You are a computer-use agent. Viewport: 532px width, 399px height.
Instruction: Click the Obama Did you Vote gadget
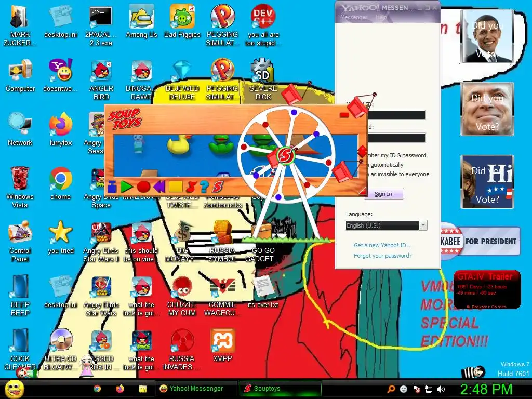click(487, 36)
